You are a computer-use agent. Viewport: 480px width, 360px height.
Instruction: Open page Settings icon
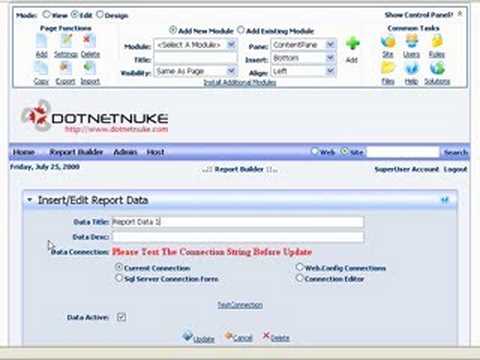tap(66, 41)
